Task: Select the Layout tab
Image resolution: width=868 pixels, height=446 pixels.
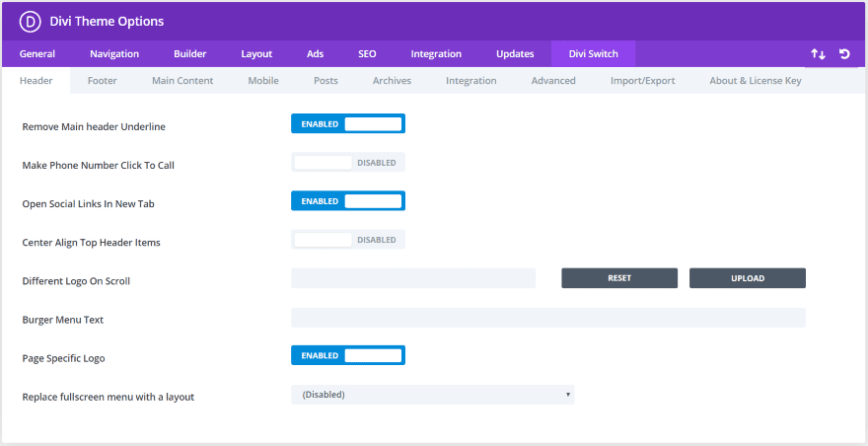Action: coord(256,53)
